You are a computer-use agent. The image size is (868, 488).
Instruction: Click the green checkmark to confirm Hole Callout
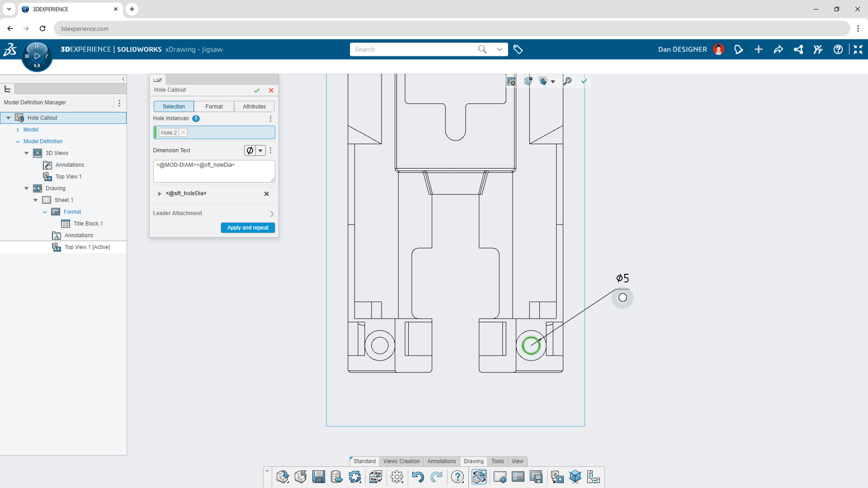(256, 90)
